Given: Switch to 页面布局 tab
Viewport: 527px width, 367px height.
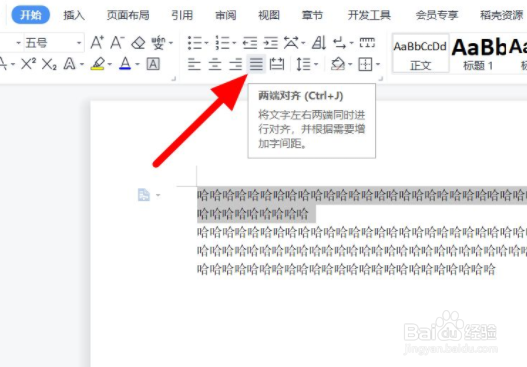Looking at the screenshot, I should tap(128, 15).
